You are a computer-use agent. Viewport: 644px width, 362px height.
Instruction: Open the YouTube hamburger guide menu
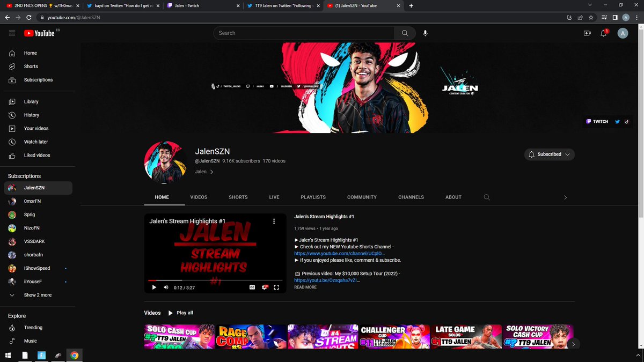[x=12, y=33]
